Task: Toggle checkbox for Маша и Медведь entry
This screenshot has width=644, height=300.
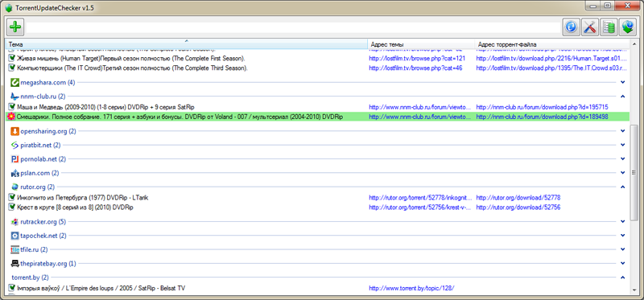Action: tap(11, 107)
